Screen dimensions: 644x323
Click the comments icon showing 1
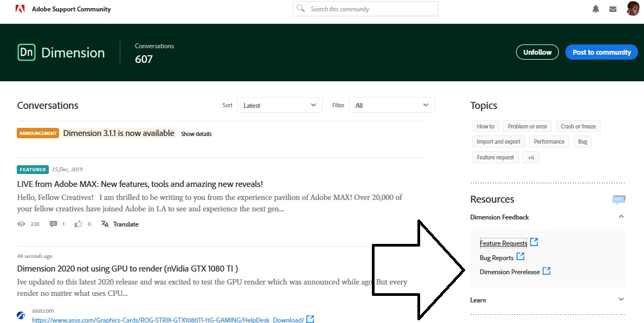[x=53, y=224]
